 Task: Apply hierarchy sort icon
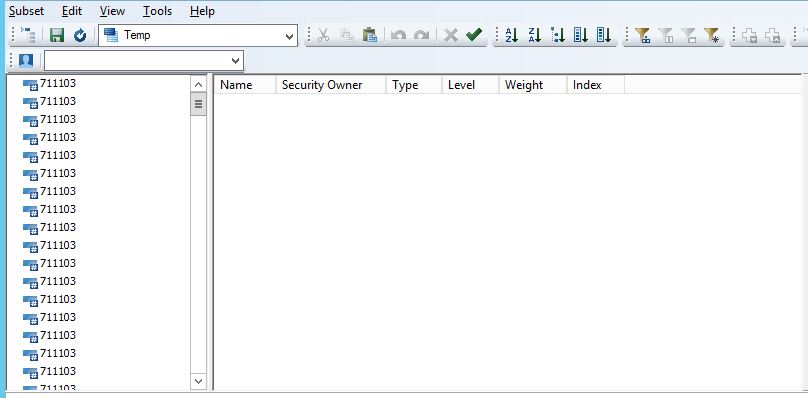tap(558, 35)
